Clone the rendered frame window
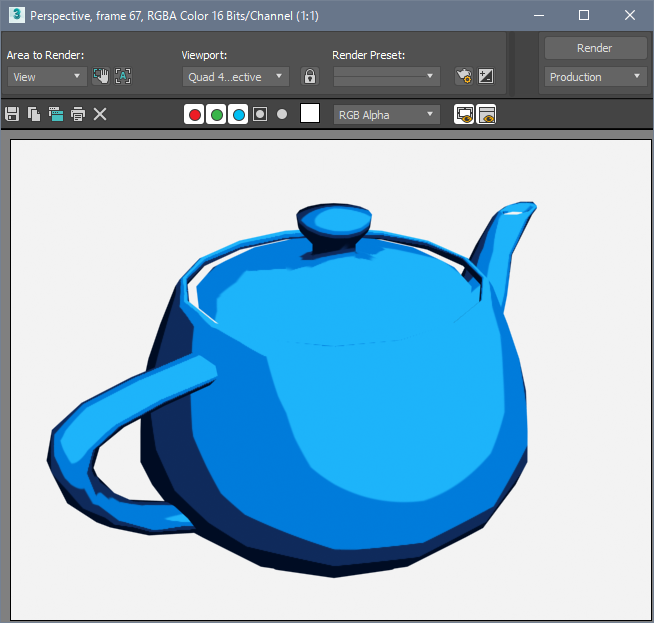This screenshot has width=654, height=623. pyautogui.click(x=56, y=115)
